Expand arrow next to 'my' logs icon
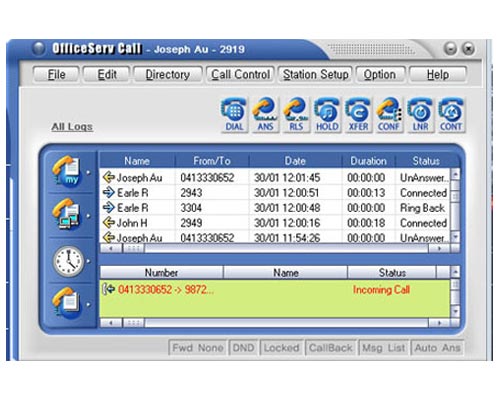This screenshot has height=400, width=500. (88, 172)
